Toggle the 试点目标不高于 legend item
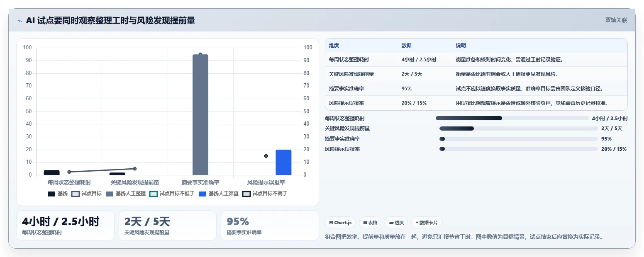 click(x=265, y=194)
